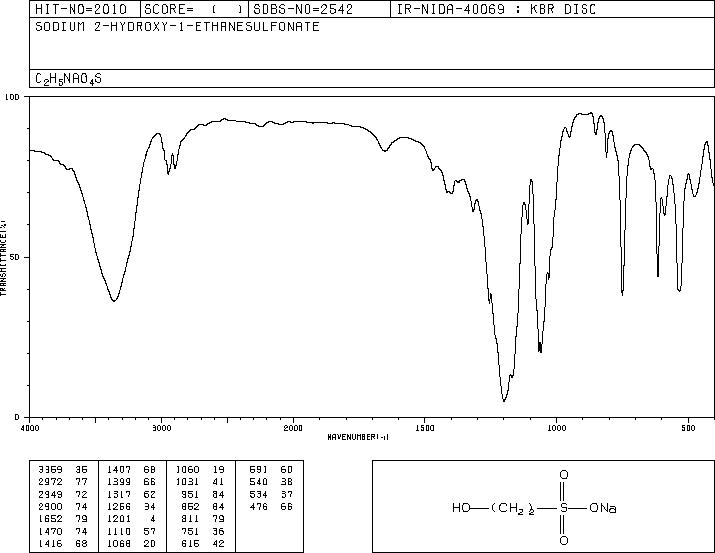Click the 50 transmittance axis label
The width and height of the screenshot is (715, 553).
16,257
